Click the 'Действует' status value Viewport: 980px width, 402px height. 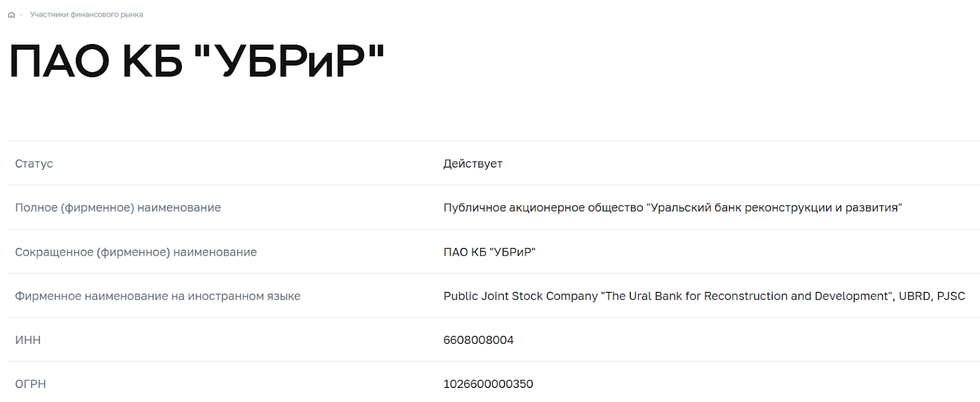pos(473,163)
